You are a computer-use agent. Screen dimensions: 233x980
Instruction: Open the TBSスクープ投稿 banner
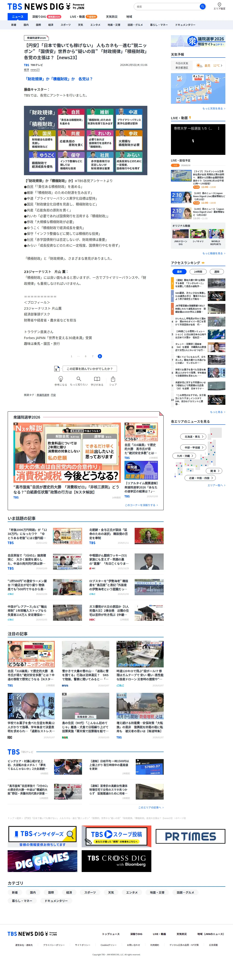coord(116,836)
